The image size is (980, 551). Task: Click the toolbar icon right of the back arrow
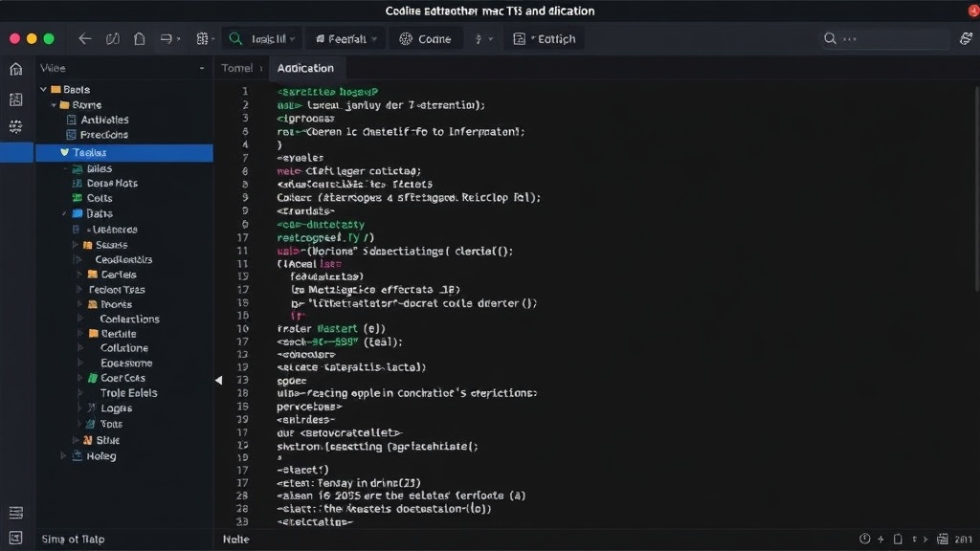(113, 38)
